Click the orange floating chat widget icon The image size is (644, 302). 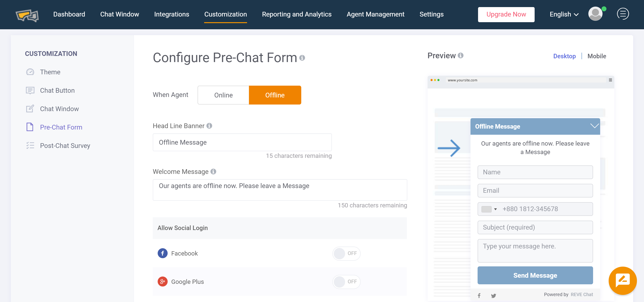click(623, 280)
